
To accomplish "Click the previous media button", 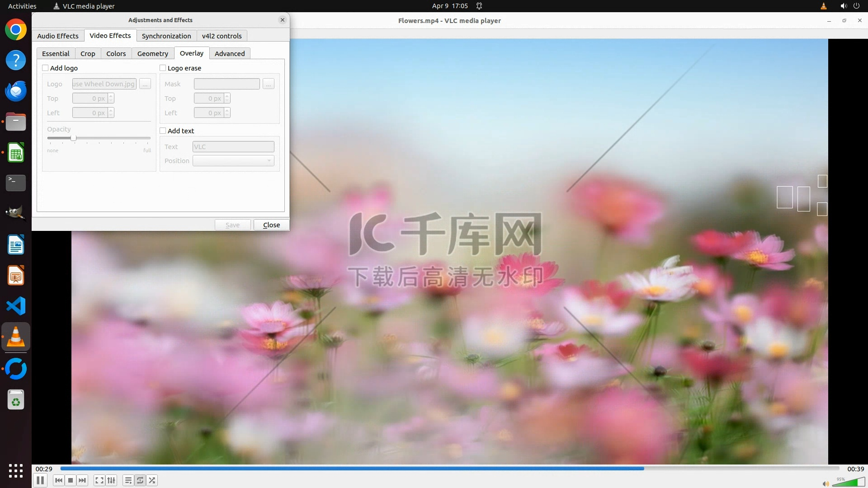I will coord(58,480).
